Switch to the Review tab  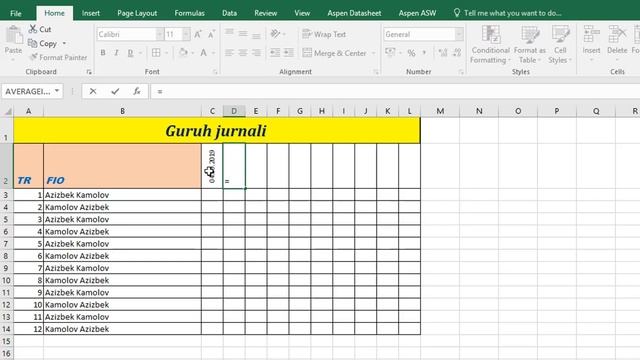pyautogui.click(x=266, y=13)
